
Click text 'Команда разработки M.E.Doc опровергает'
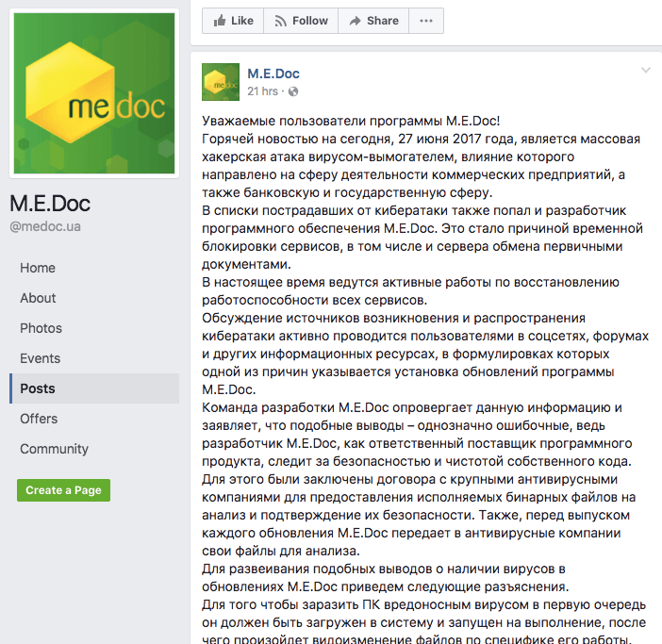coord(337,407)
